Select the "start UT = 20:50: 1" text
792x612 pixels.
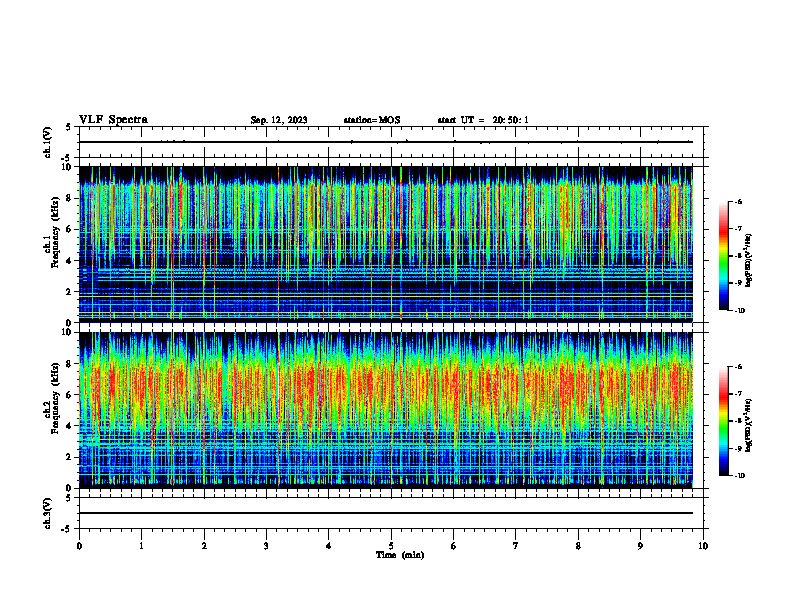click(x=483, y=120)
